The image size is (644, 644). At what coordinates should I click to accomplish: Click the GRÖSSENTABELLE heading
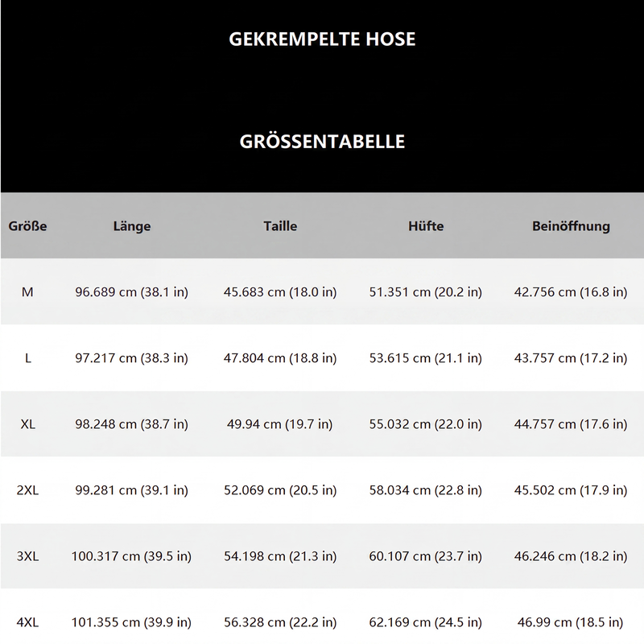[x=322, y=142]
